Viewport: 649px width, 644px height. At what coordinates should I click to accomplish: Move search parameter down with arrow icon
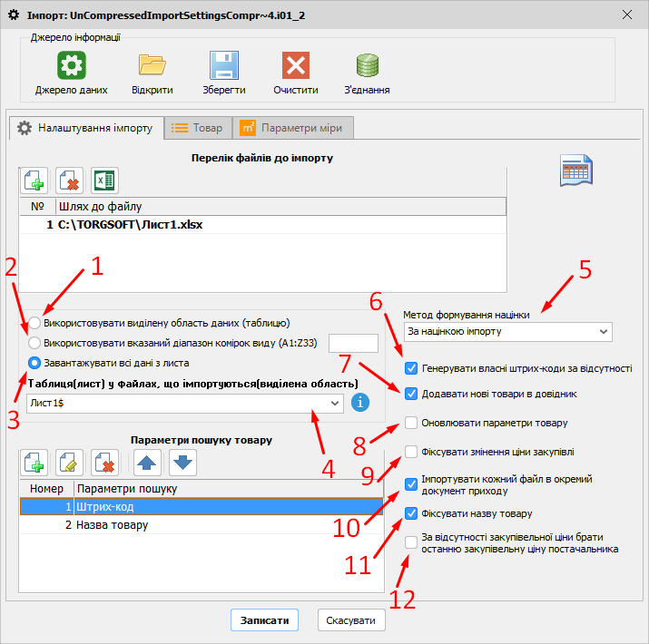point(182,463)
